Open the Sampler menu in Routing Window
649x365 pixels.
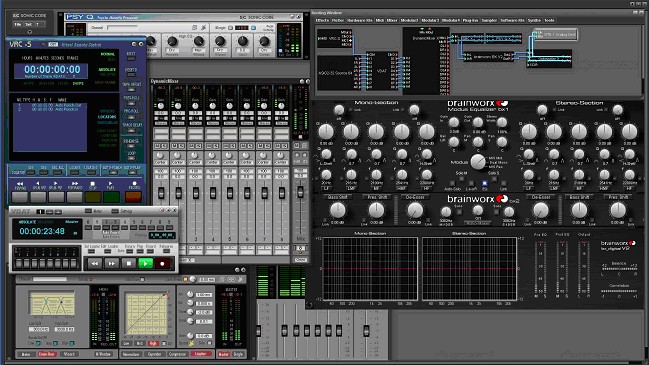click(x=489, y=20)
